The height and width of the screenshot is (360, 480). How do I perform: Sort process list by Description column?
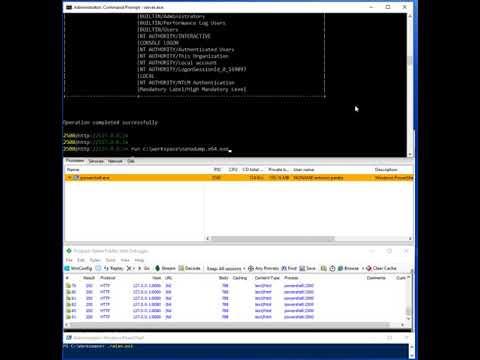point(386,170)
